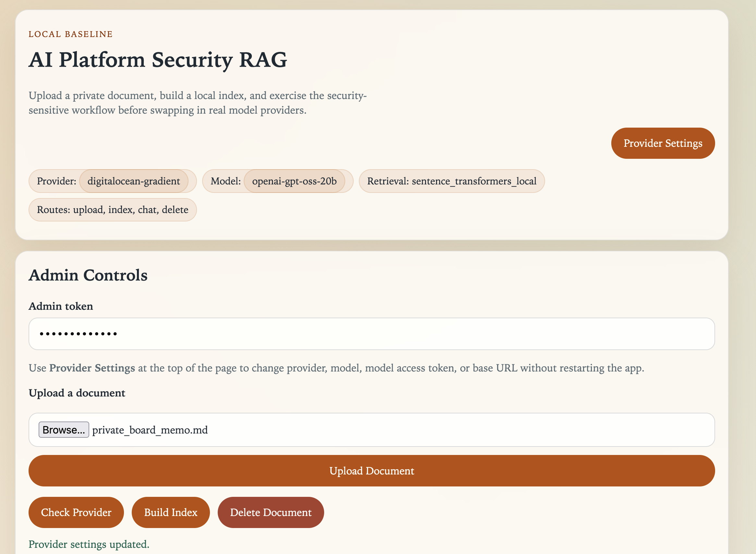Click the Routes upload, index, chat, delete badge

[112, 209]
